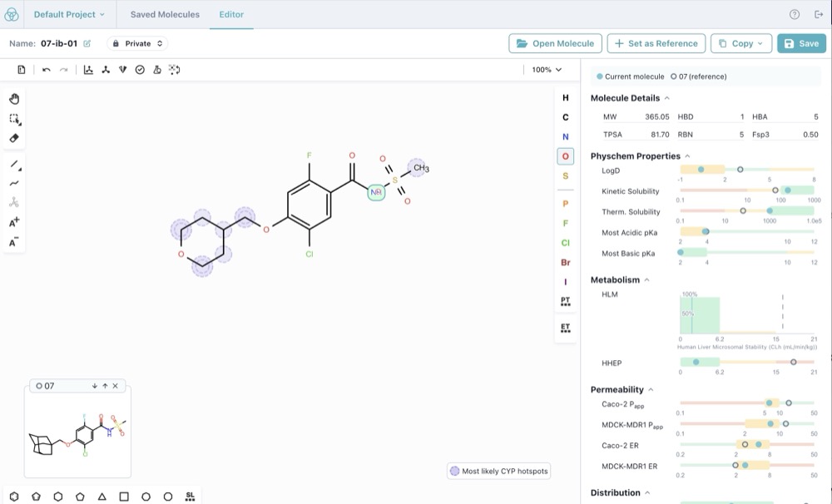Open the Private visibility dropdown
This screenshot has height=504, width=832.
pos(137,43)
